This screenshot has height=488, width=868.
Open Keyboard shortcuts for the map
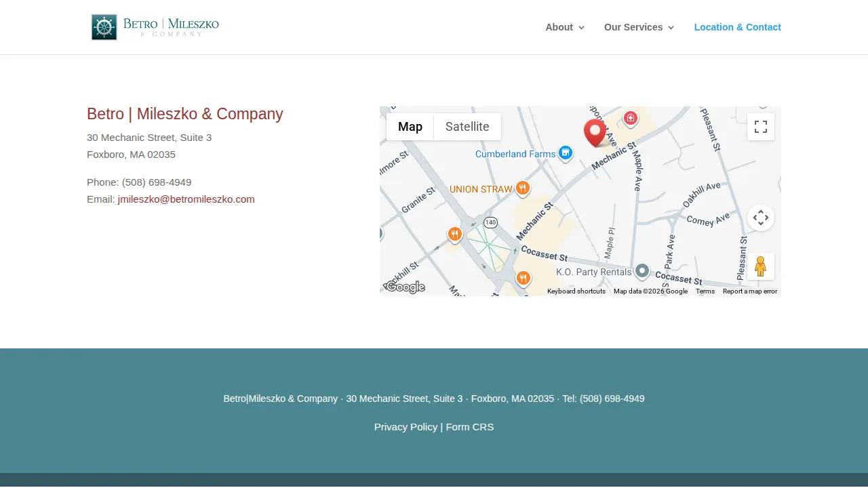click(576, 291)
